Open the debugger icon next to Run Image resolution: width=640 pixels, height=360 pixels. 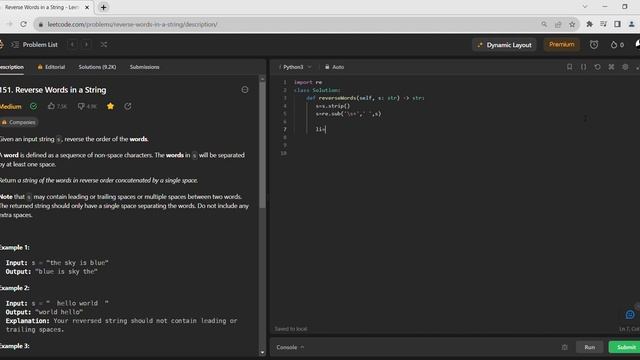[x=564, y=347]
